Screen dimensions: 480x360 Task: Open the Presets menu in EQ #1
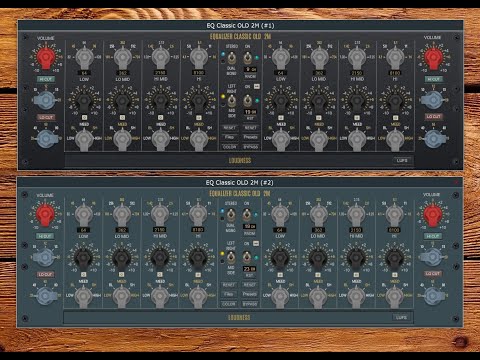tap(250, 137)
